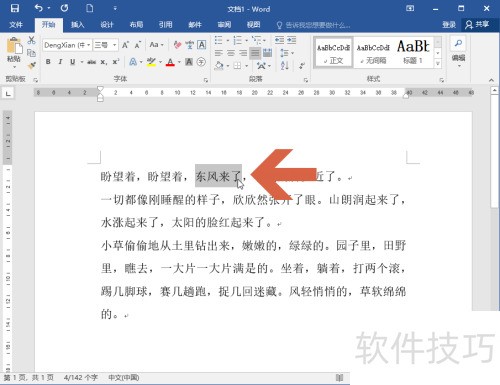Apply yellow text highlight color
The image size is (500, 385).
point(151,62)
